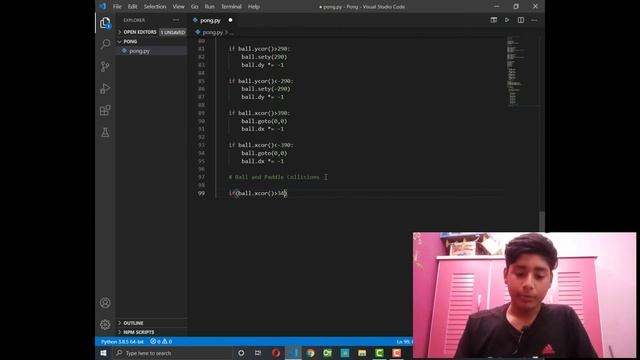Click unsaved dot on pong.py tab
The height and width of the screenshot is (360, 640).
(x=230, y=20)
